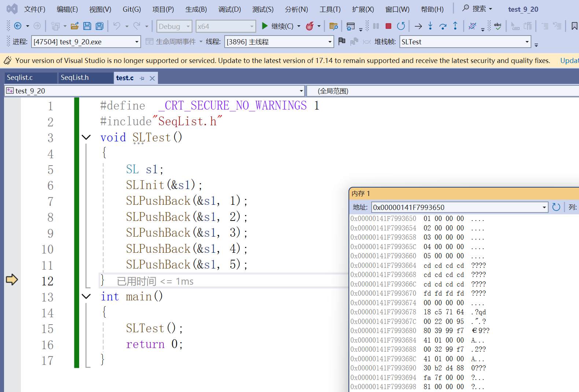Screen dimensions: 579x392
Task: Click the Open File folder icon
Action: pos(75,26)
